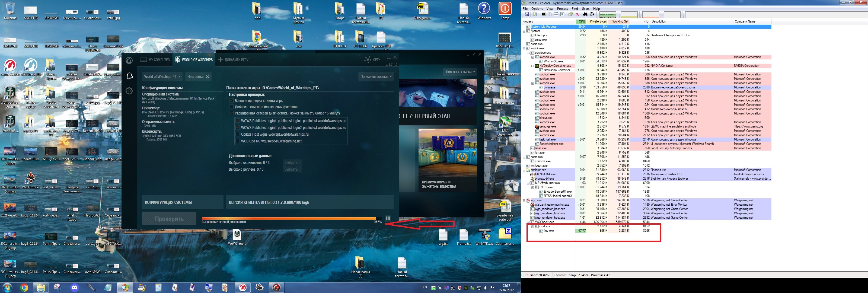The width and height of the screenshot is (868, 293).
Task: Click Выбрать button for скриншотов
Action: (x=292, y=163)
